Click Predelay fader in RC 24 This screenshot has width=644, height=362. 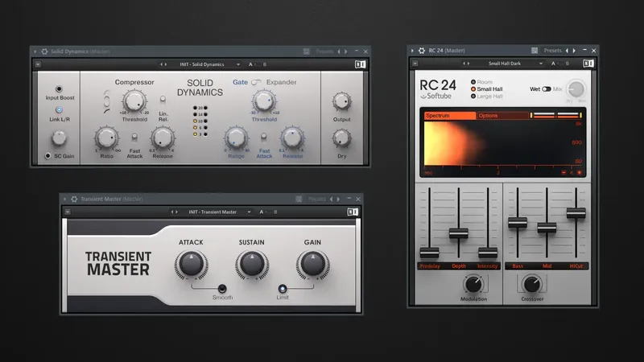point(430,253)
